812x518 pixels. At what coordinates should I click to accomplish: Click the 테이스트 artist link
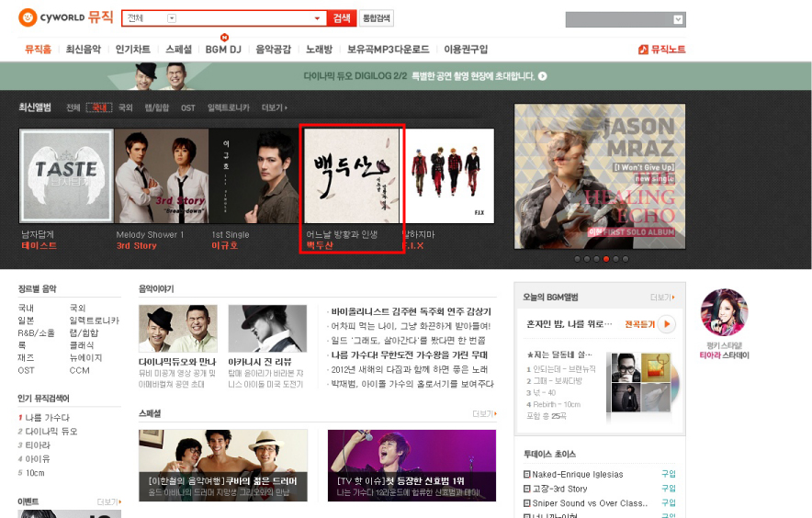(39, 245)
